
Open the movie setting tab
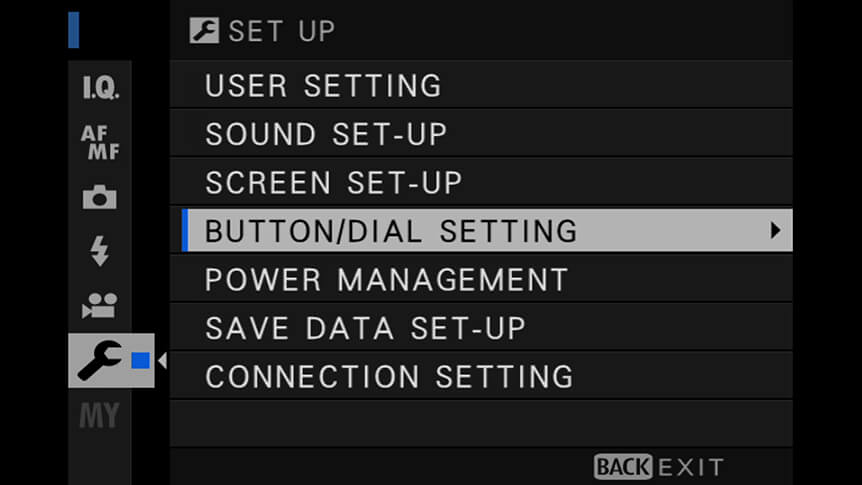pyautogui.click(x=99, y=307)
